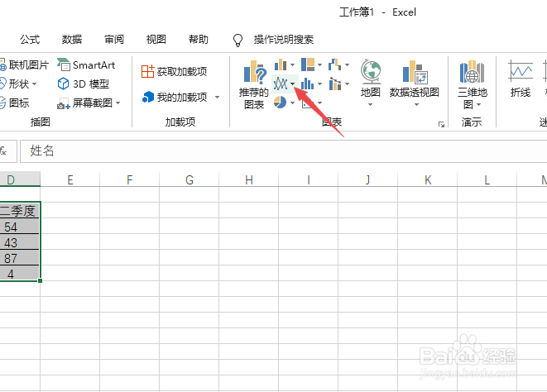Open the PivotChart (数据透视图) icon
Image resolution: width=547 pixels, height=392 pixels.
pyautogui.click(x=415, y=72)
